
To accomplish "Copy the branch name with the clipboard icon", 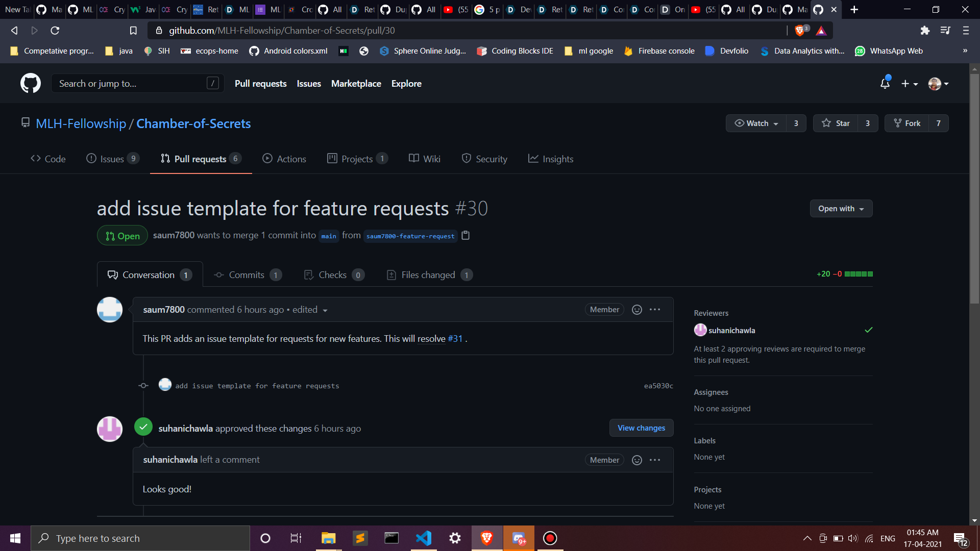I will [x=465, y=235].
